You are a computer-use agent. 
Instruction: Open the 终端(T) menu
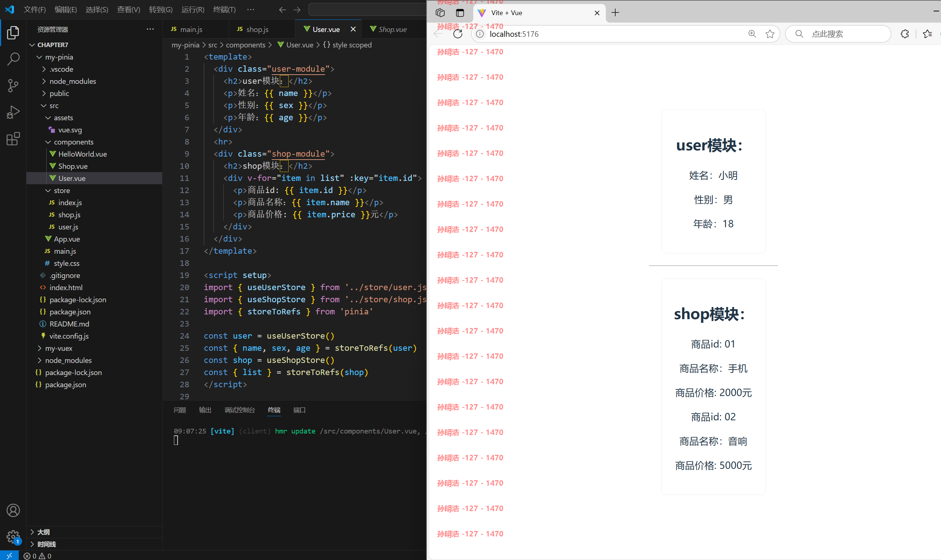click(x=224, y=10)
